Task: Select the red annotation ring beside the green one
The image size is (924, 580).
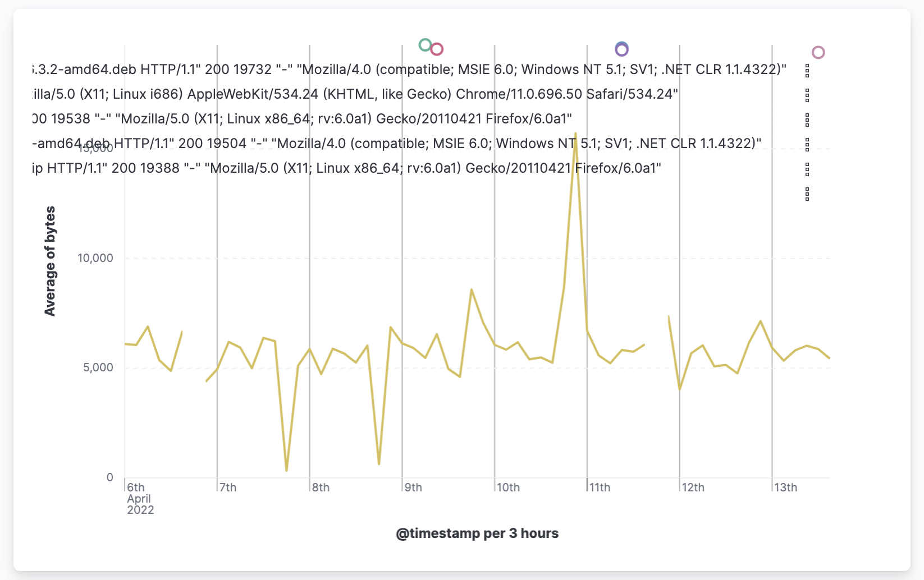Action: 438,49
